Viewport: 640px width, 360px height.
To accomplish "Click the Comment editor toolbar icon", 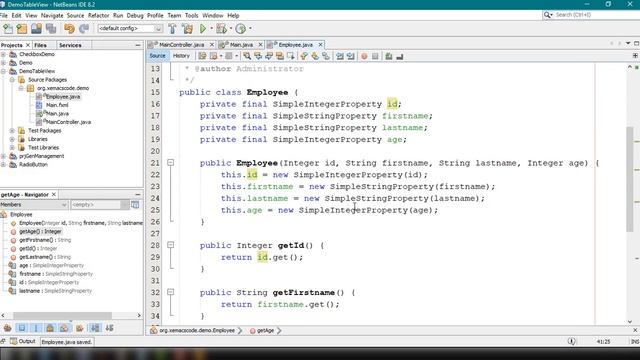I will point(389,56).
